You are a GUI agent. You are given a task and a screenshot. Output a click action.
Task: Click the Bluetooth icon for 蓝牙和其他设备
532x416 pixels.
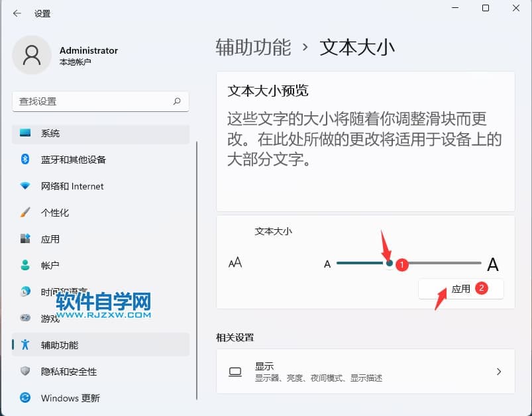[25, 160]
